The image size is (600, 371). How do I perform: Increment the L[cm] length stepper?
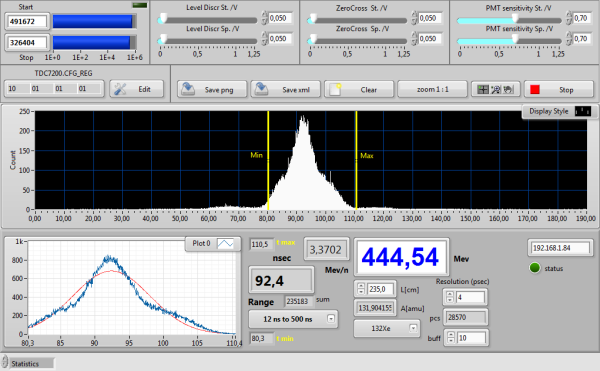click(x=360, y=285)
